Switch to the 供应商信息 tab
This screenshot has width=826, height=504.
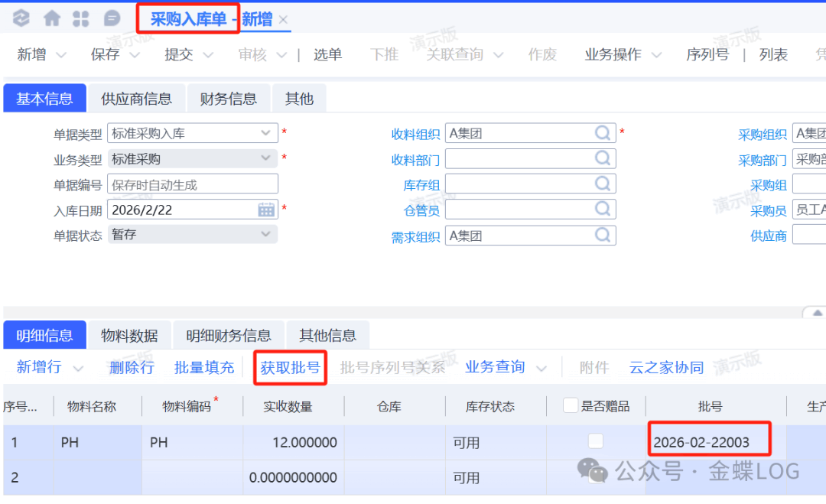point(136,99)
